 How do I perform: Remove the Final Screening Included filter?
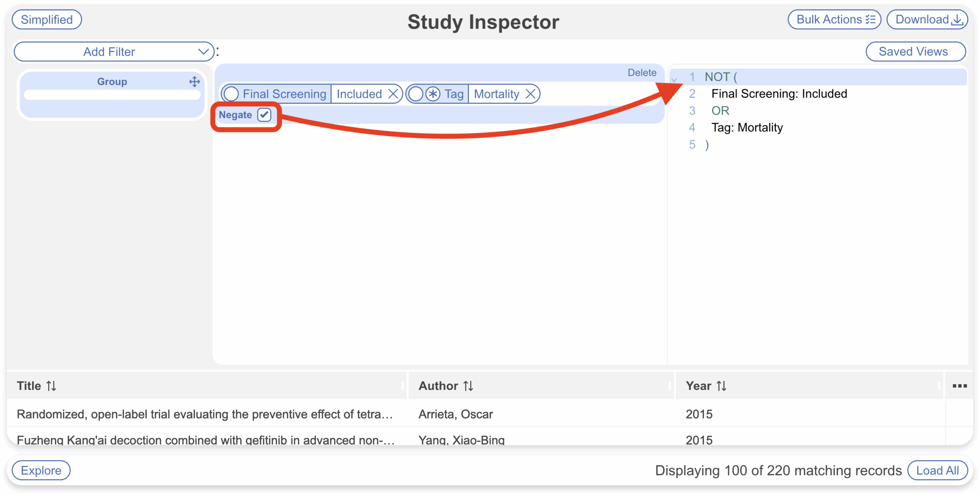[393, 94]
